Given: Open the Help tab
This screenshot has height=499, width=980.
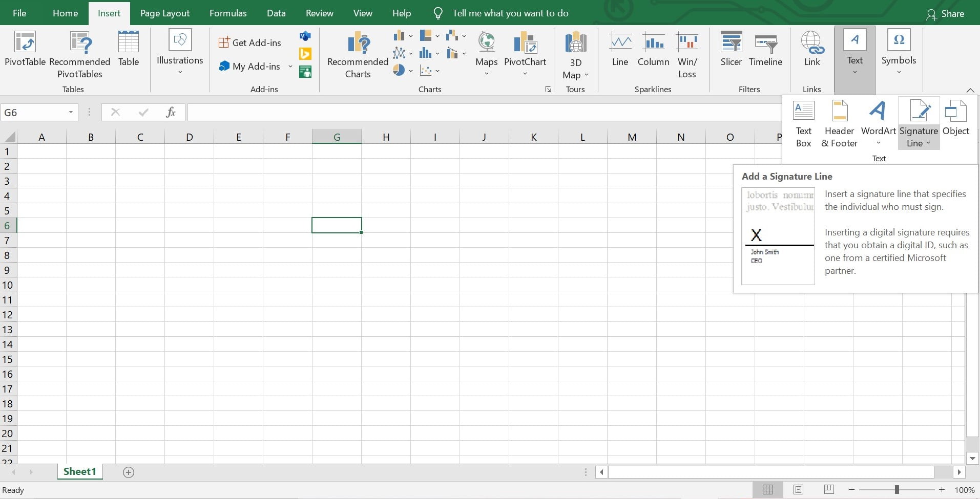Looking at the screenshot, I should 402,13.
